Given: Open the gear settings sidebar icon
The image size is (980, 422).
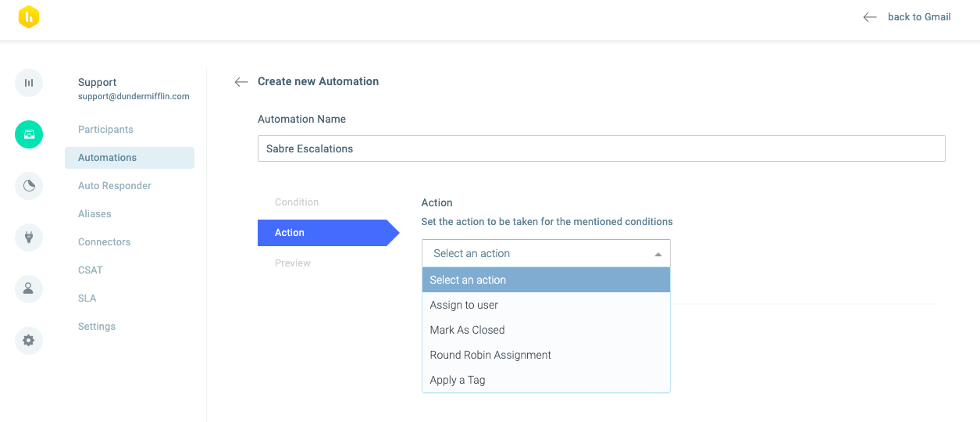Looking at the screenshot, I should pyautogui.click(x=29, y=341).
